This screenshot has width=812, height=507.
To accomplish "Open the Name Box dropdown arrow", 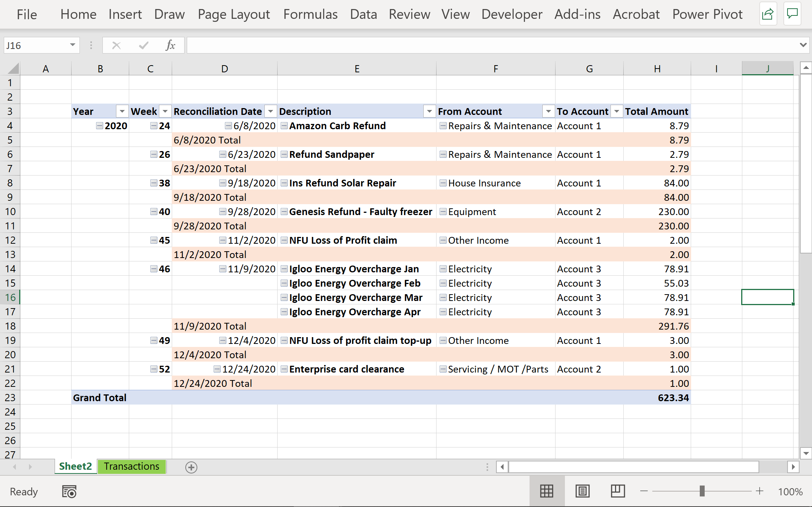I will point(73,45).
